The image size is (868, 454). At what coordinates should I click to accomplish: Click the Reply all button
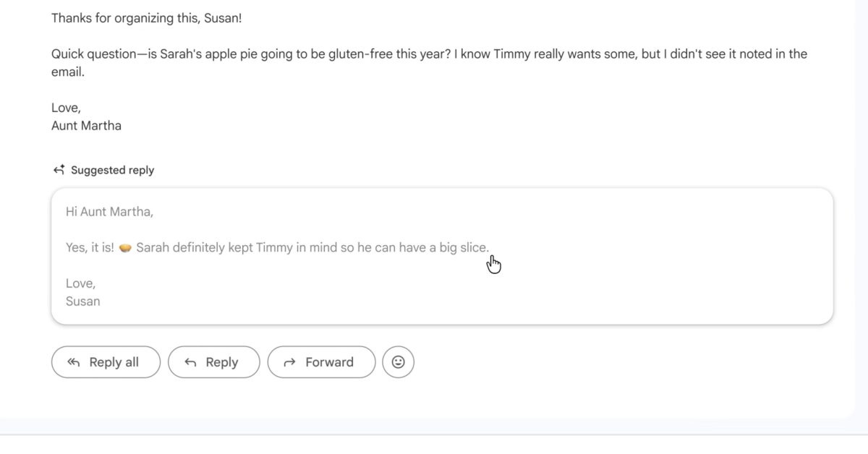pos(106,362)
